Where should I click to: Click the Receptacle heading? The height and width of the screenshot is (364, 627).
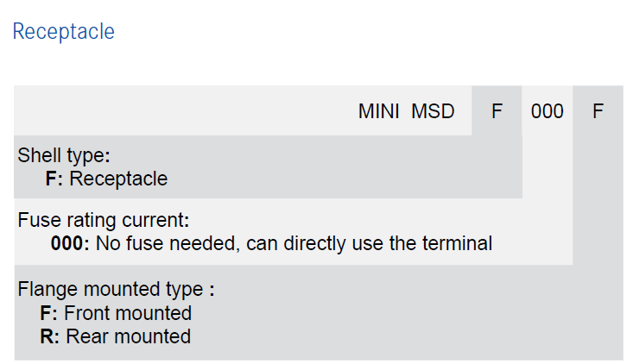(64, 32)
